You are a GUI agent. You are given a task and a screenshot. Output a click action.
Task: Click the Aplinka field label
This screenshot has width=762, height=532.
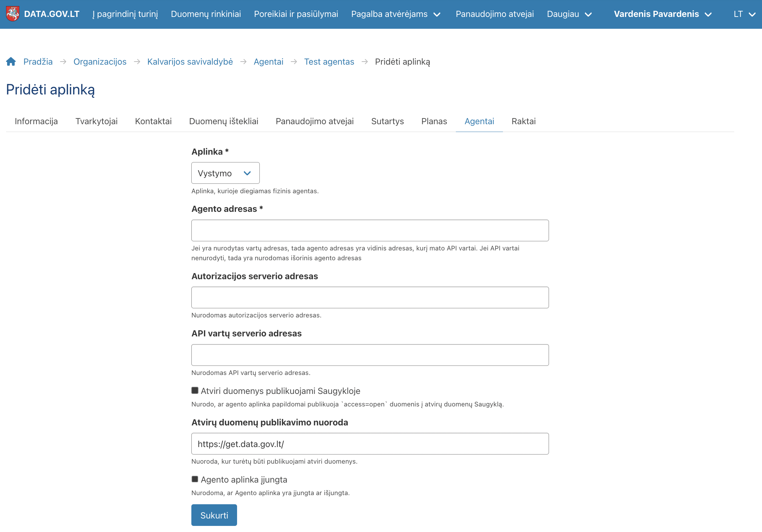click(x=210, y=152)
